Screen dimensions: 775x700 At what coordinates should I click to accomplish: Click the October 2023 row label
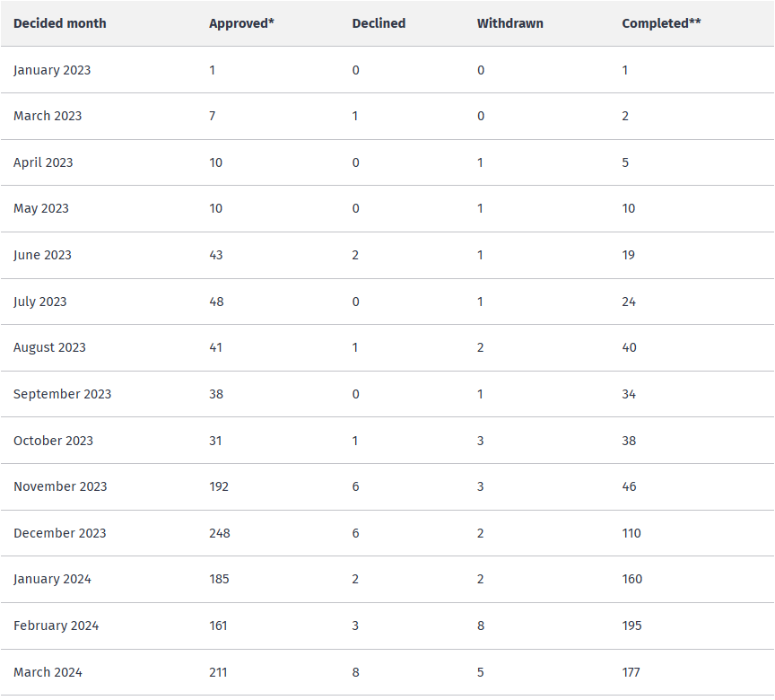(54, 441)
